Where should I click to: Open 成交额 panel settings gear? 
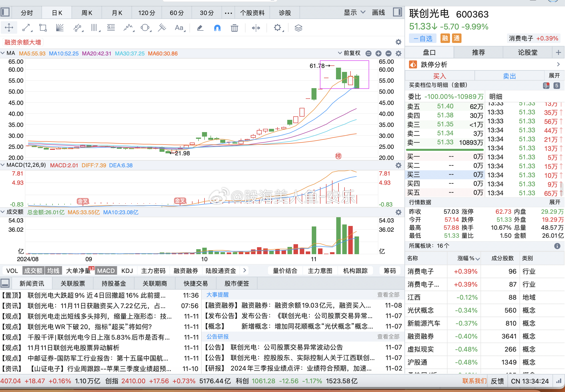click(398, 212)
